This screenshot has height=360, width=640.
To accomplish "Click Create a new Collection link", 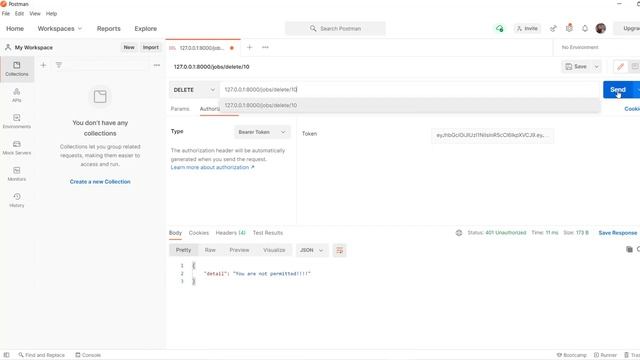I will [x=100, y=182].
